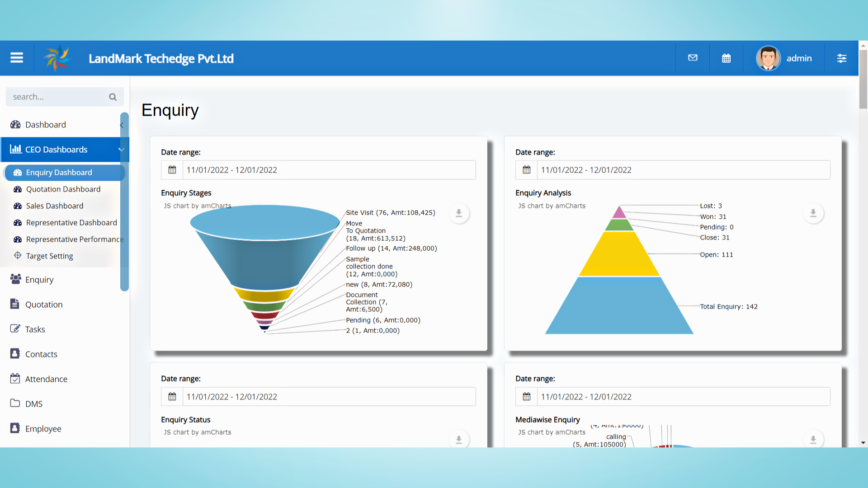
Task: Open the messages envelope icon in the header
Action: [x=693, y=58]
